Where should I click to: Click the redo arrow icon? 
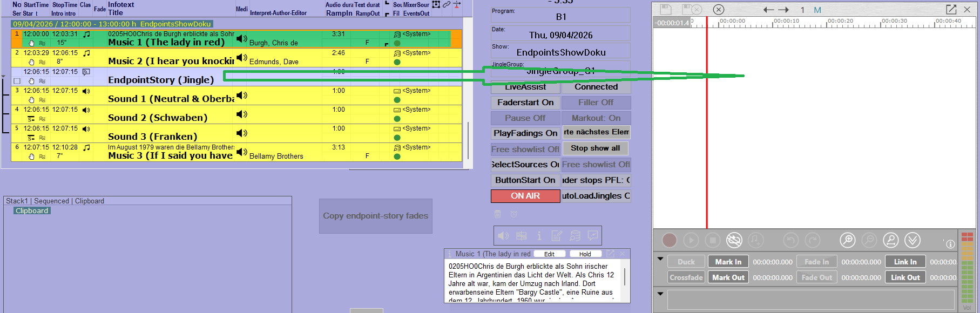(x=813, y=240)
